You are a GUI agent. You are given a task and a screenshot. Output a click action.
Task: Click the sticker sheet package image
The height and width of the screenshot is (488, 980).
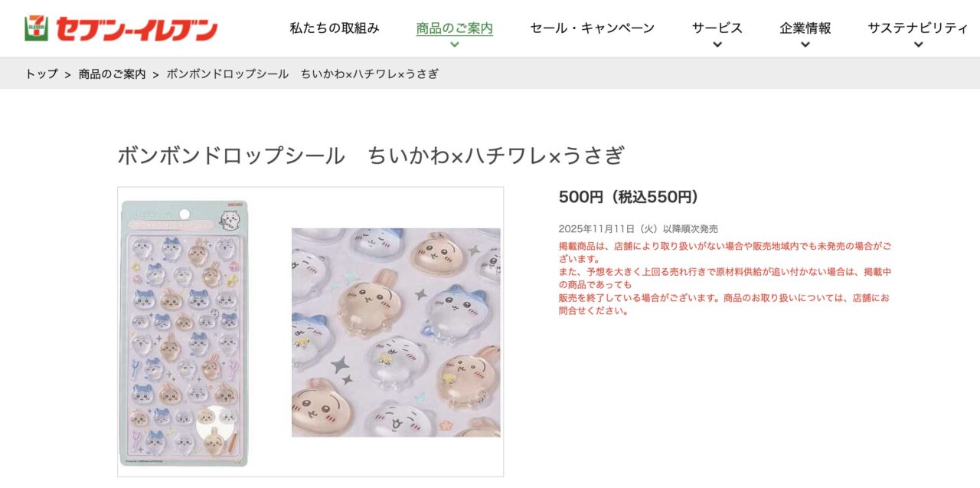185,333
